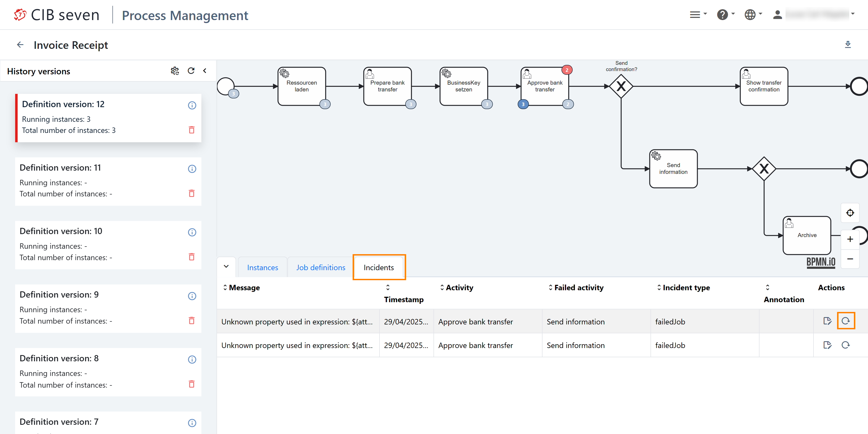Sort incidents by Activity column

coord(456,288)
